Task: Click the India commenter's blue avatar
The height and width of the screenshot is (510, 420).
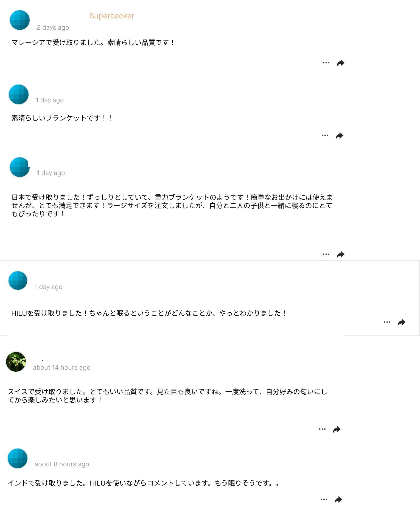Action: tap(18, 458)
